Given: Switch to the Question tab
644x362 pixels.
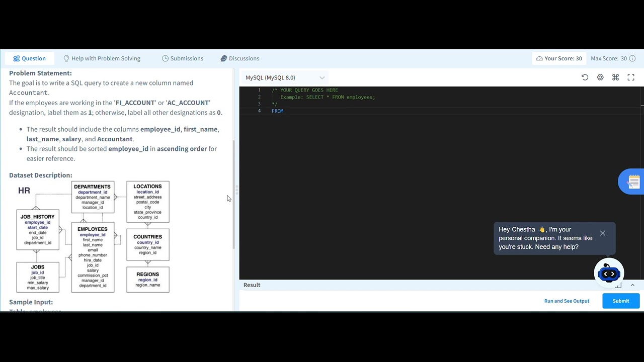Looking at the screenshot, I should (30, 58).
